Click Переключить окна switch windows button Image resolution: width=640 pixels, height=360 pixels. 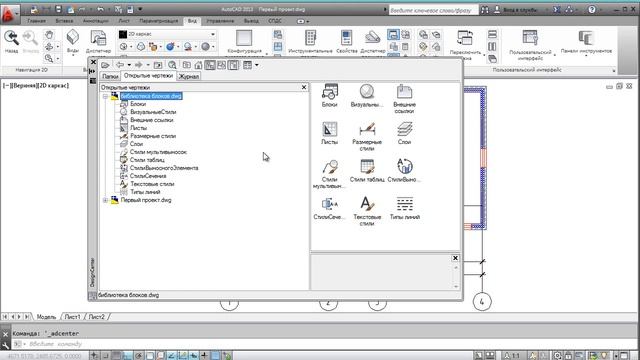point(465,44)
